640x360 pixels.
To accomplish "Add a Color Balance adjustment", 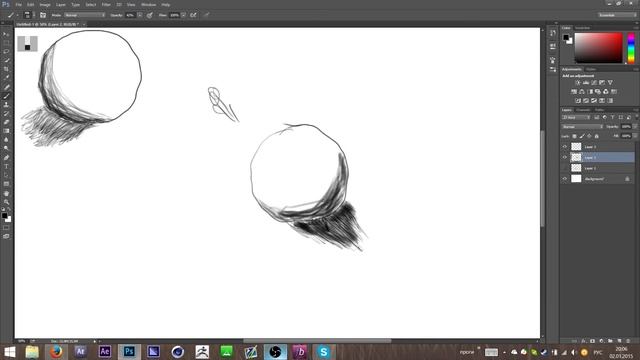I will (582, 91).
